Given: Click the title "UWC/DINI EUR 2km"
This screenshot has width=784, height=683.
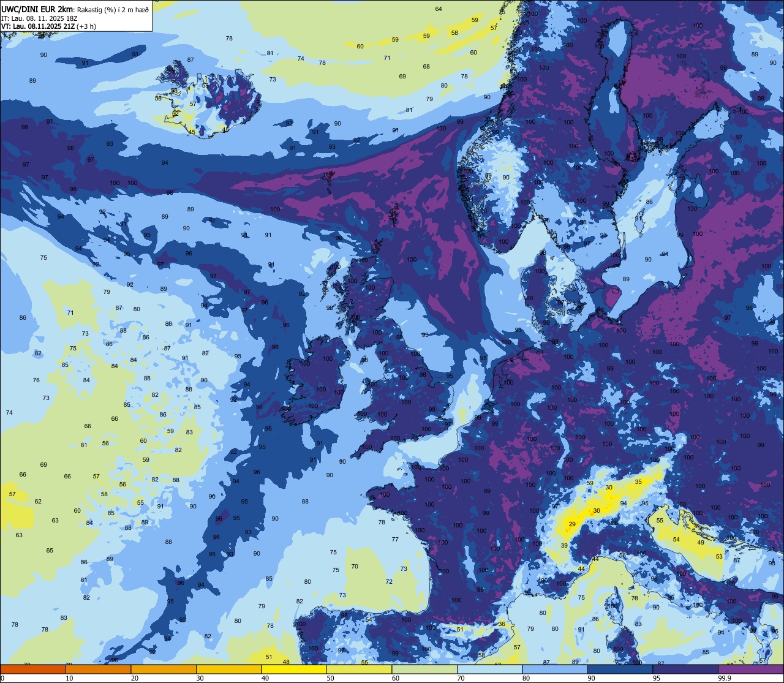Looking at the screenshot, I should (x=37, y=9).
